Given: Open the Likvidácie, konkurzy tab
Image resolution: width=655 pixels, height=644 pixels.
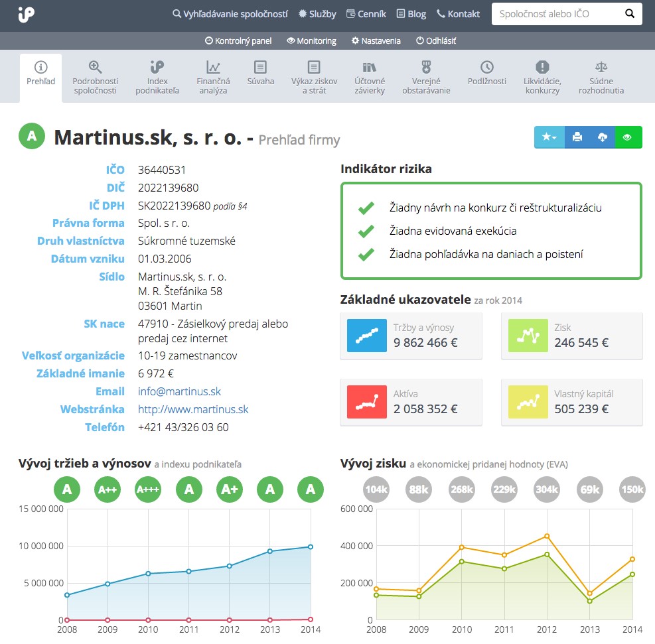Looking at the screenshot, I should [542, 78].
